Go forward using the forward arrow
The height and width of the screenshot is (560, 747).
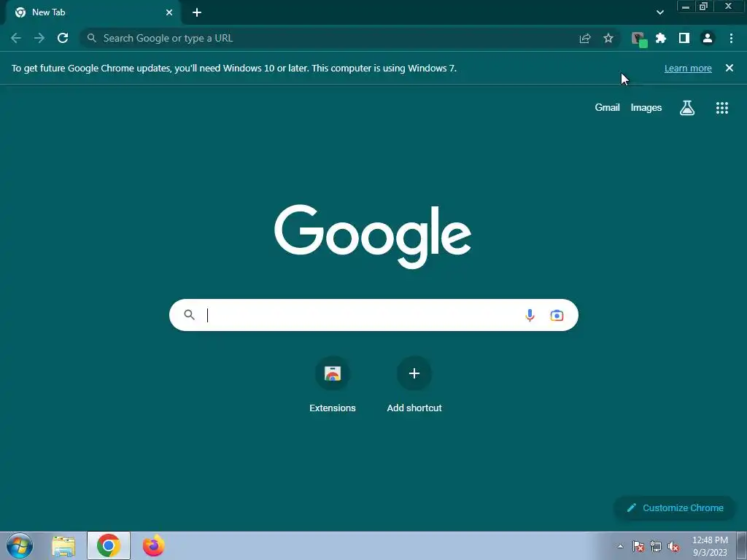coord(39,38)
